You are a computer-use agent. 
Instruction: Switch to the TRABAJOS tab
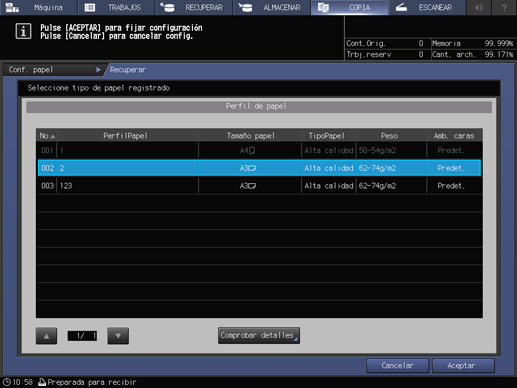[116, 7]
